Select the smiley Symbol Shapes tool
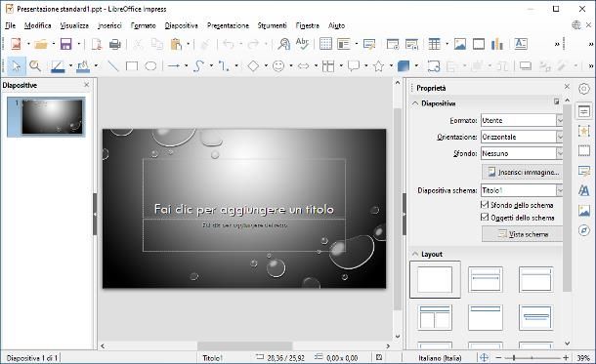This screenshot has height=364, width=596. [278, 66]
